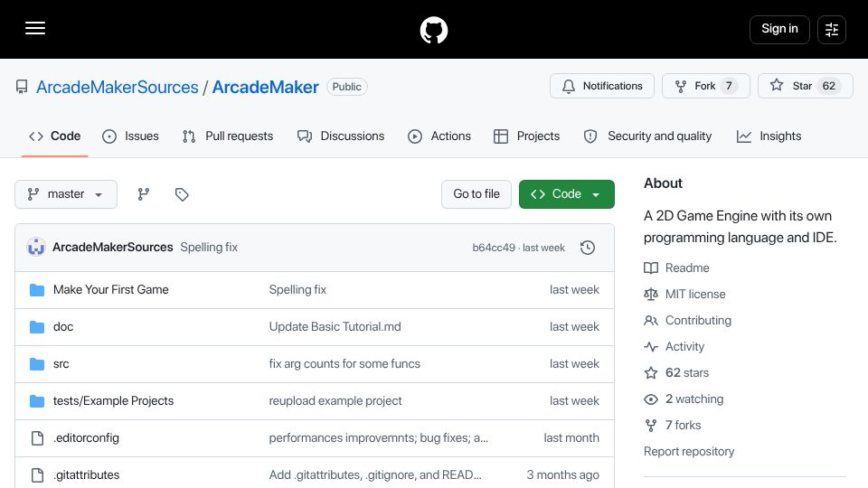Open the Projects tab
The width and height of the screenshot is (868, 488).
click(x=526, y=136)
